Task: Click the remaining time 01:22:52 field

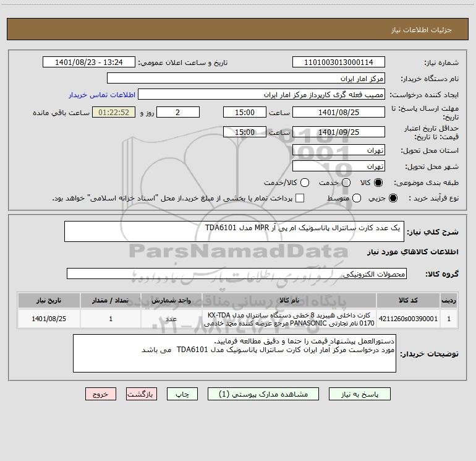Action: coord(114,112)
